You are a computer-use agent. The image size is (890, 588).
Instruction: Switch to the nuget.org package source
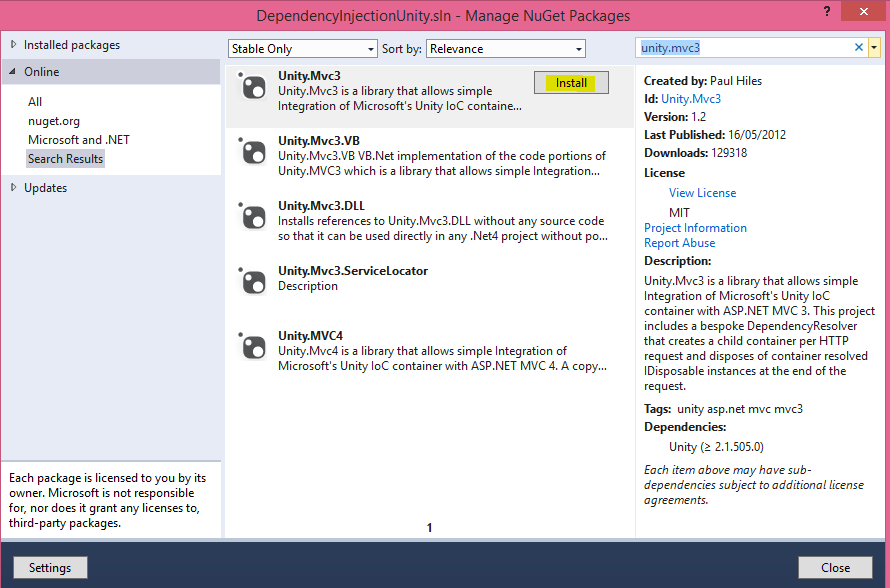click(55, 120)
